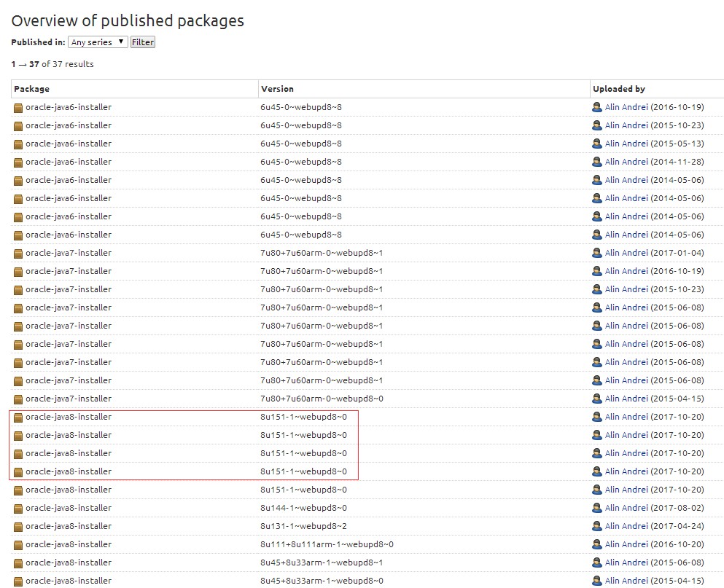
Task: Open oracle-java8-installer entry with version 8u111+8u111arm
Action: click(69, 544)
